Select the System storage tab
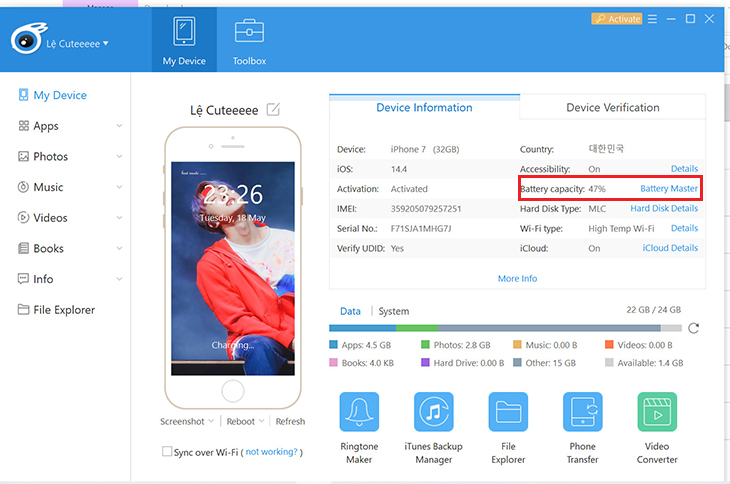Screen dimensions: 730x484 (393, 311)
